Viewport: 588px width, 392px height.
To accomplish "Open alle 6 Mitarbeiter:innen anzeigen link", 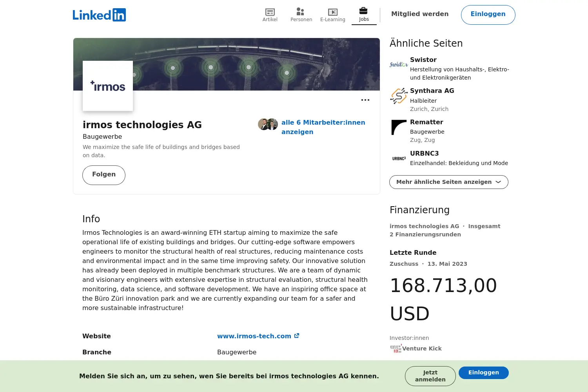I will point(323,127).
